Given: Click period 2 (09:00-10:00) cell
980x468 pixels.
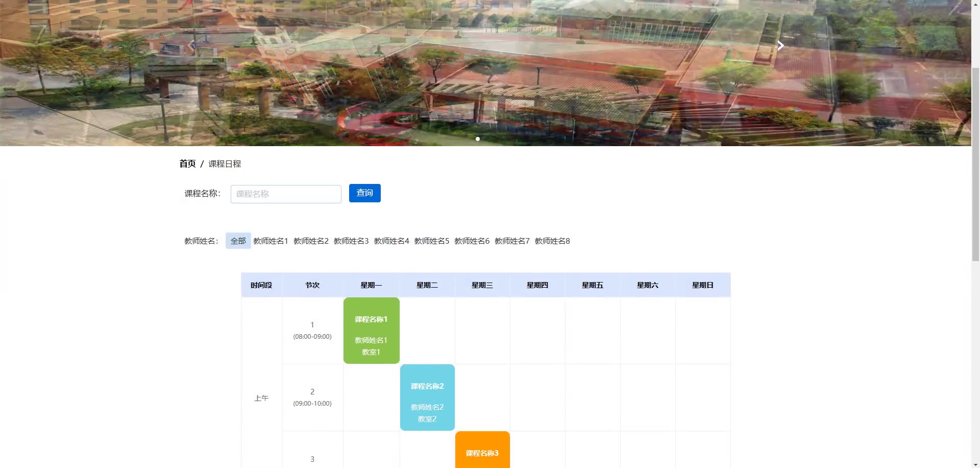Looking at the screenshot, I should 312,397.
